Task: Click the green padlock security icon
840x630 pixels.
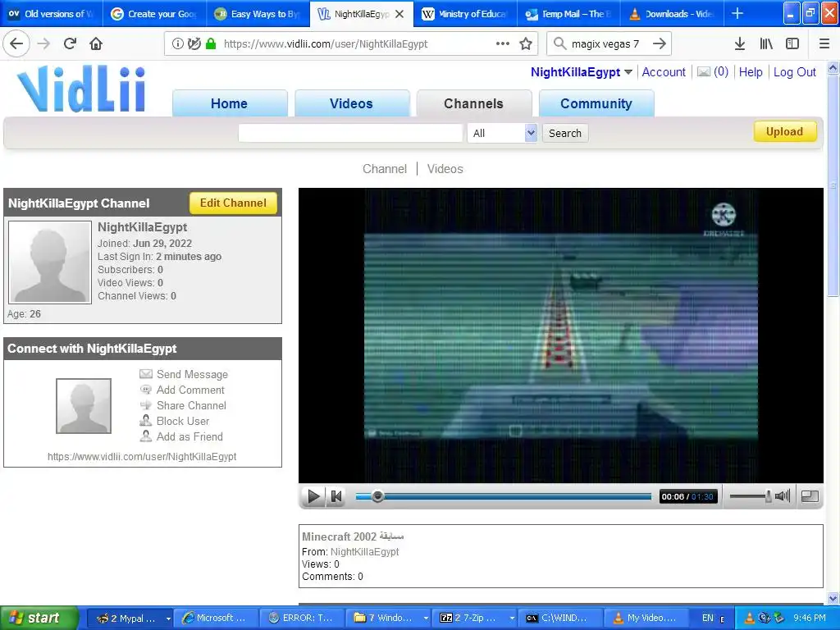Action: (x=211, y=44)
